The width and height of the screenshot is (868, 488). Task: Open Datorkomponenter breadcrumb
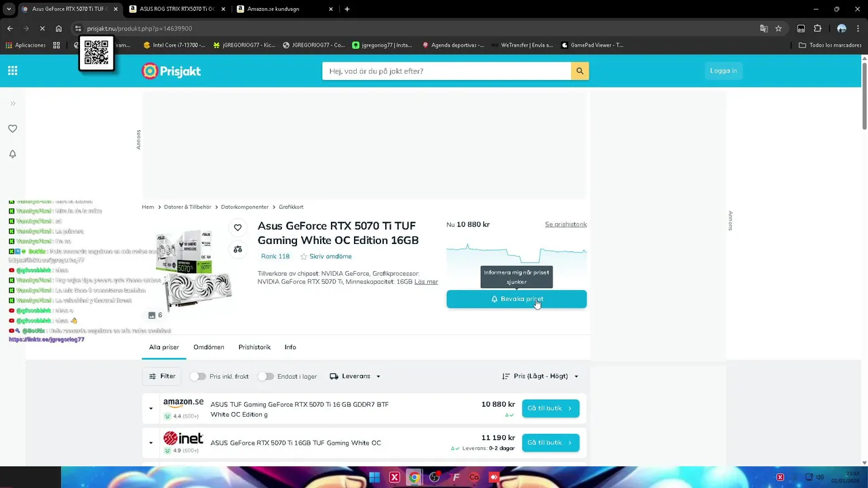point(245,207)
